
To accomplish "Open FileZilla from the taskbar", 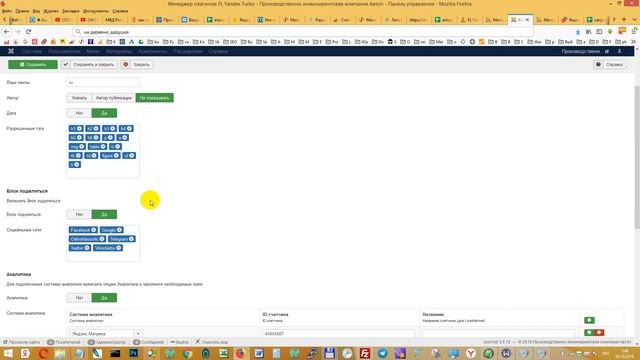I will coord(364,353).
